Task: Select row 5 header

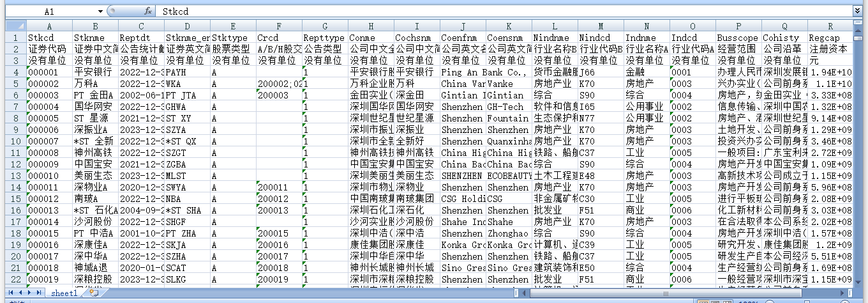Action: pos(15,83)
